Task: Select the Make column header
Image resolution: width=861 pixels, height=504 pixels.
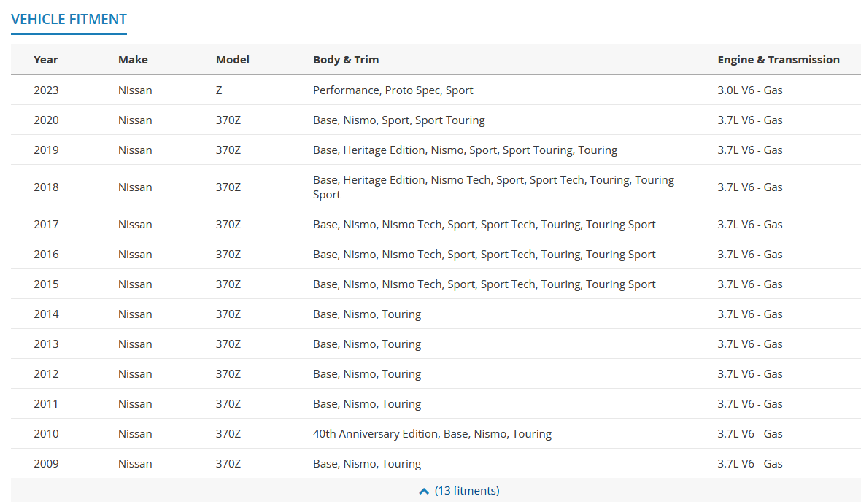Action: (x=133, y=60)
